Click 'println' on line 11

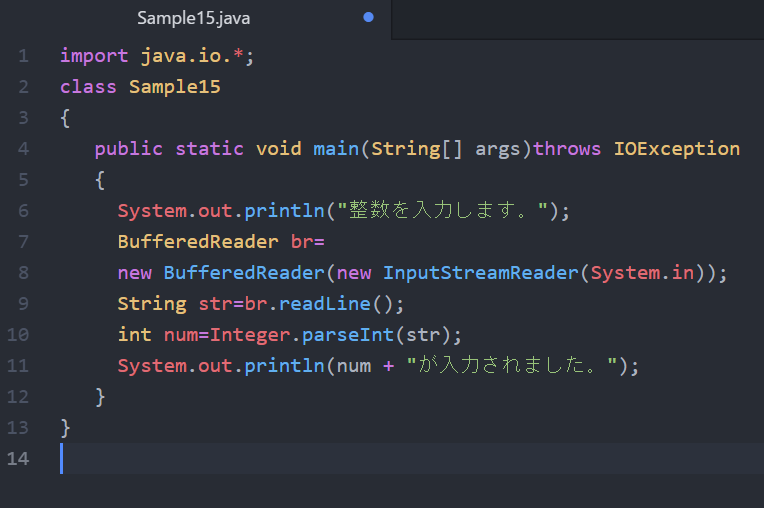[285, 366]
